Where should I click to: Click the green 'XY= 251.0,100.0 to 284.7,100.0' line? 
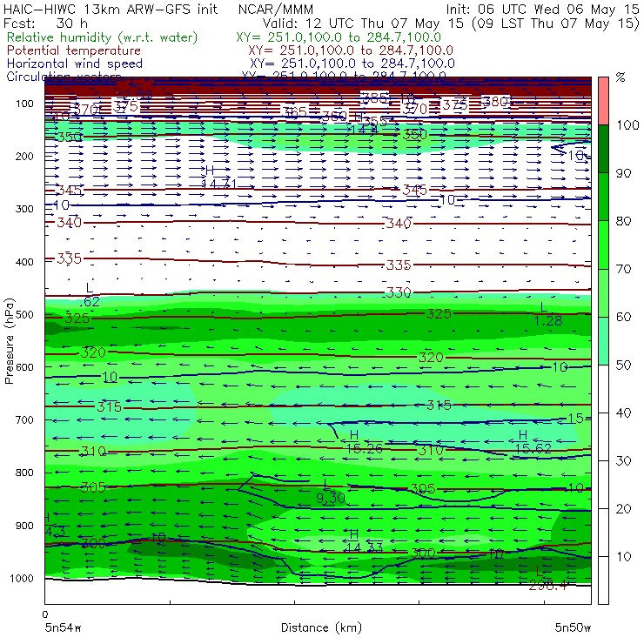pos(339,37)
